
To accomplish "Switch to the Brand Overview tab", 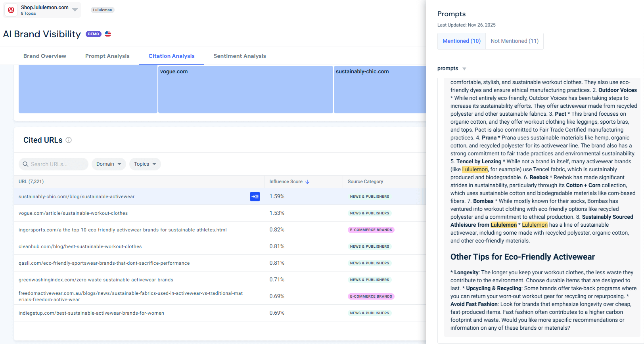I will coord(45,56).
